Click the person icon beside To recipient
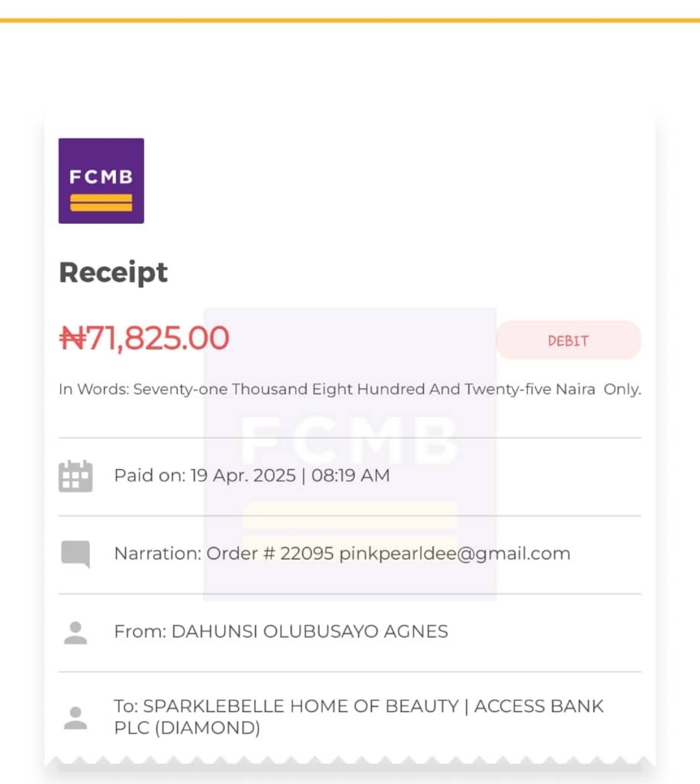The image size is (700, 784). coord(76,717)
